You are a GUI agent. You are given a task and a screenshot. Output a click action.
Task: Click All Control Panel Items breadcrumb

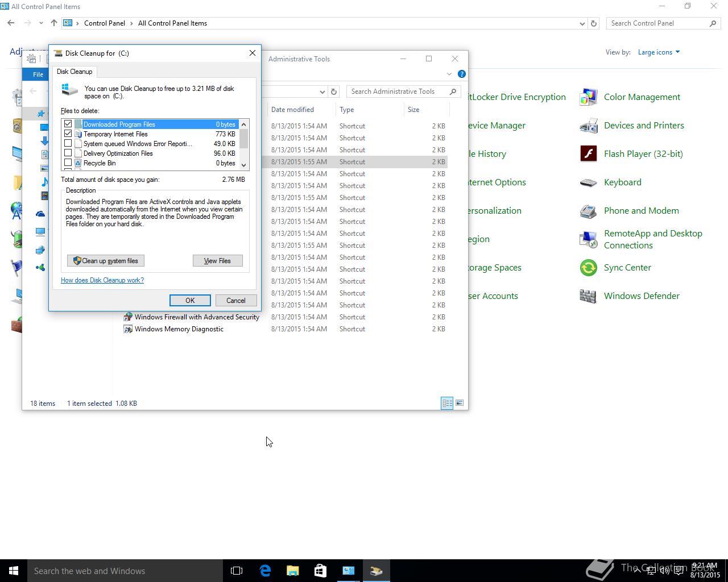pyautogui.click(x=172, y=23)
